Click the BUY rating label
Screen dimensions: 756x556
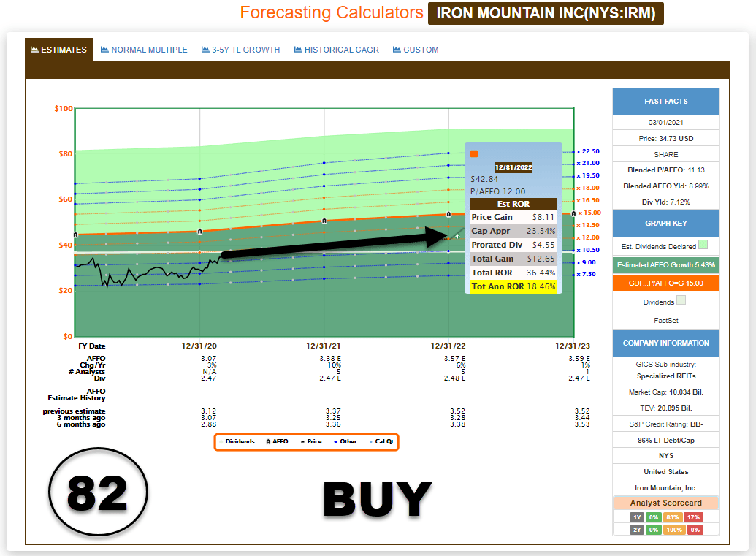pos(378,499)
